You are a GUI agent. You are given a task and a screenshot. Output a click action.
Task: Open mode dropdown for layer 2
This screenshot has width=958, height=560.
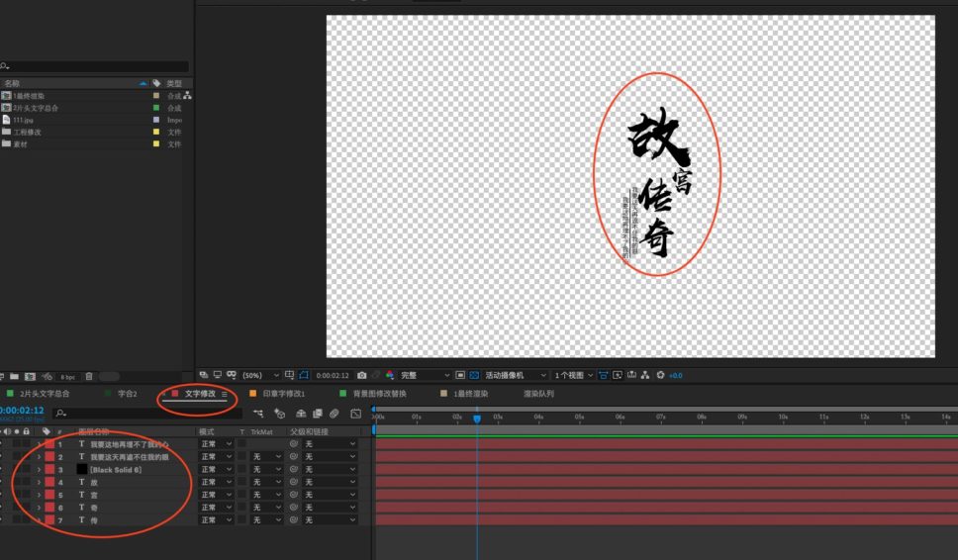(217, 457)
